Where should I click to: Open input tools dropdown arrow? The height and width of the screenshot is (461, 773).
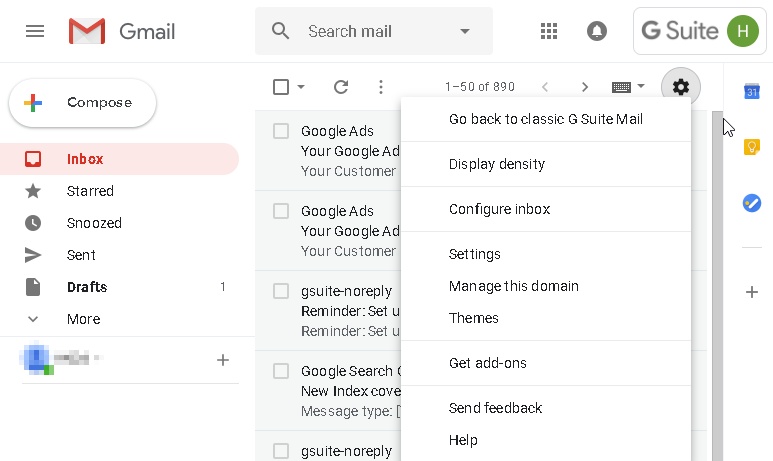[640, 86]
